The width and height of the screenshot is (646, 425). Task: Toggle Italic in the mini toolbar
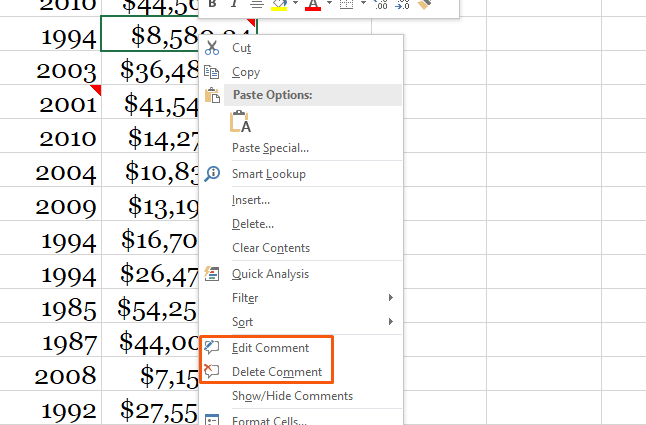(233, 4)
